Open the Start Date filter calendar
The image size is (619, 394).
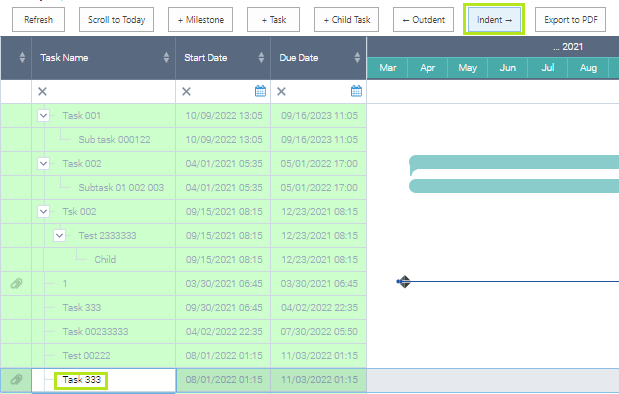pyautogui.click(x=260, y=91)
